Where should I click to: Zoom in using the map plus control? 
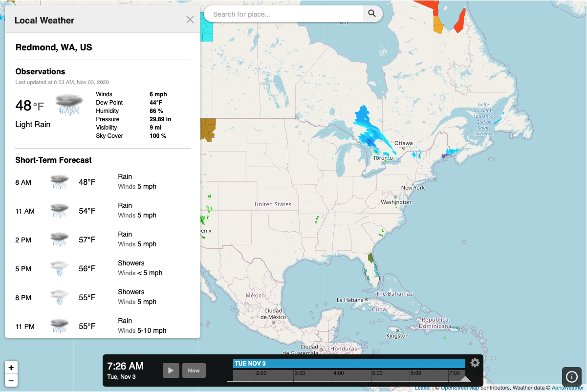11,367
